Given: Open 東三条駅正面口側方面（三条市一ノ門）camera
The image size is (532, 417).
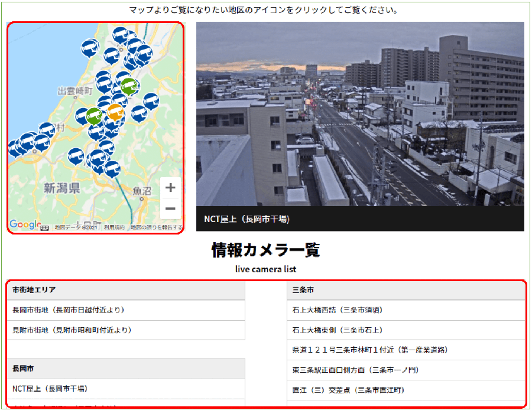Looking at the screenshot, I should pos(406,370).
